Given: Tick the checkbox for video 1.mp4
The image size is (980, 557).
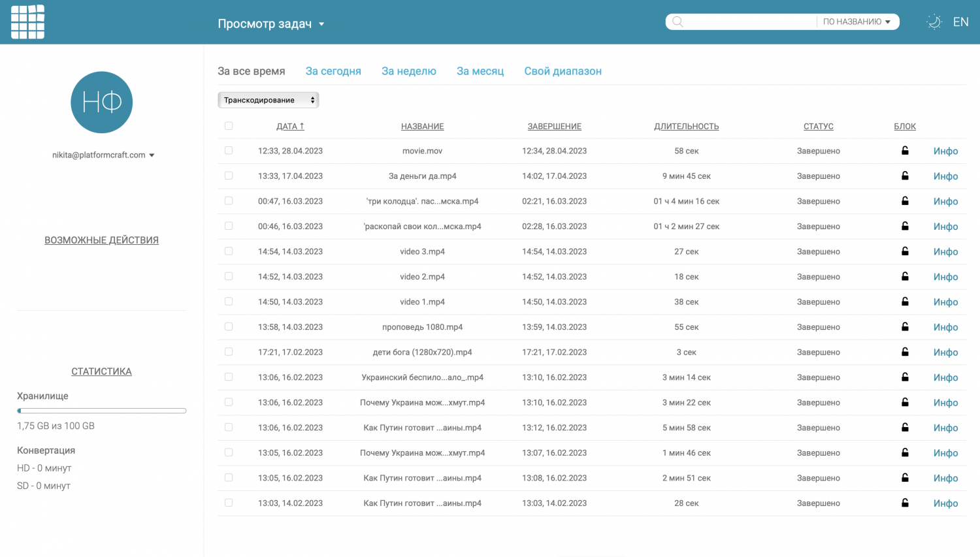Looking at the screenshot, I should tap(229, 302).
